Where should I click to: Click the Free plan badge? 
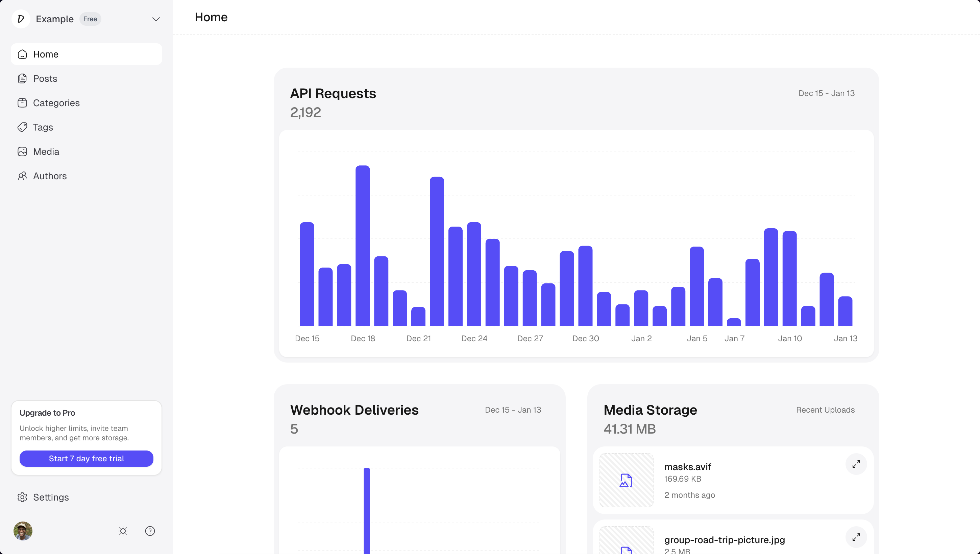click(90, 19)
